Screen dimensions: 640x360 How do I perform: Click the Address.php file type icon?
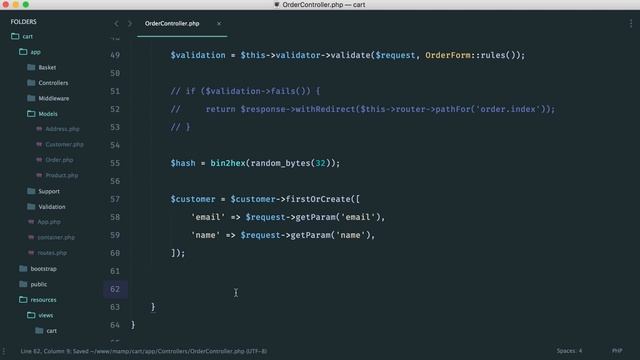tap(39, 129)
